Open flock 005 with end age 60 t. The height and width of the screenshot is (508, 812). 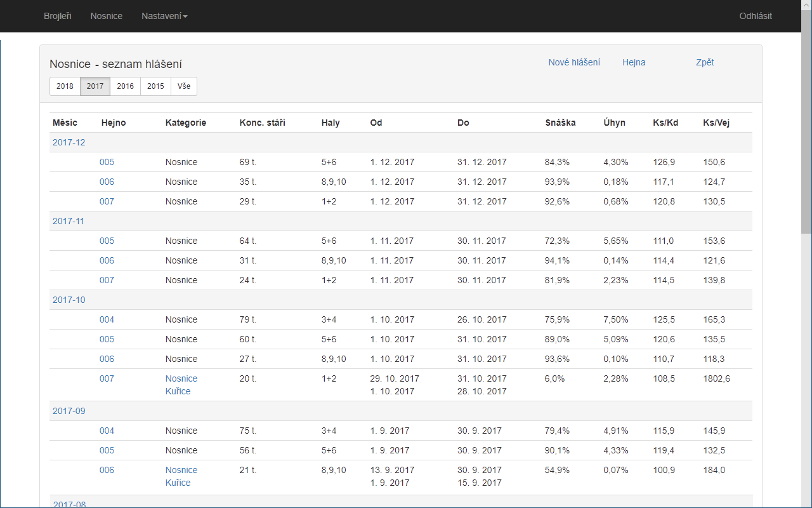[x=107, y=339]
